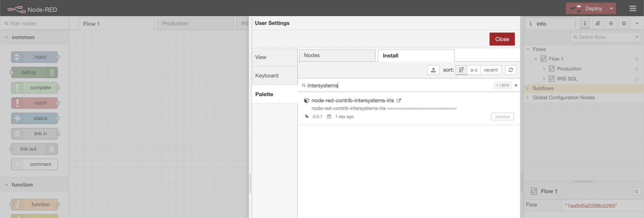Sort modules a-z
Screen dimensions: 644x218
[x=474, y=70]
